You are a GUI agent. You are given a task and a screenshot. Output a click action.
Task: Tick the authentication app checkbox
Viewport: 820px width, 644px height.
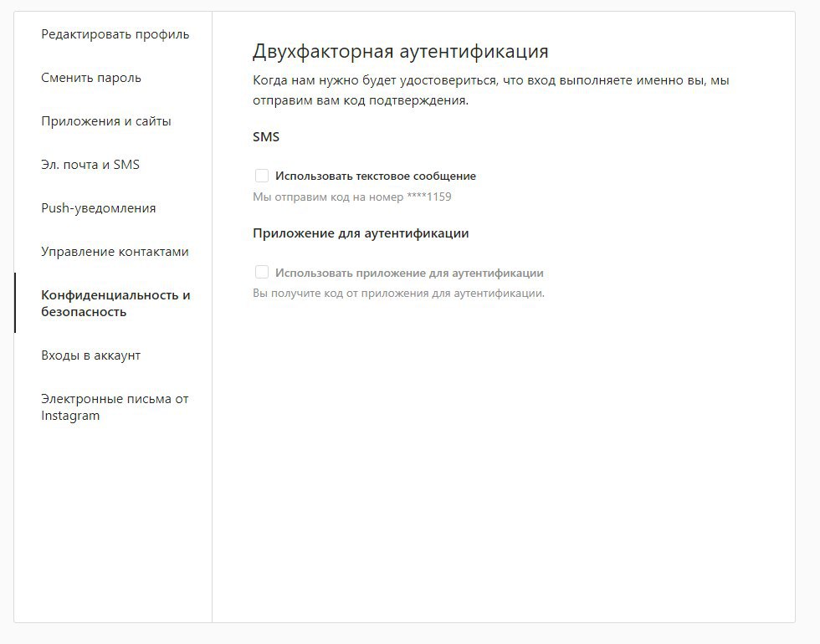(x=261, y=273)
